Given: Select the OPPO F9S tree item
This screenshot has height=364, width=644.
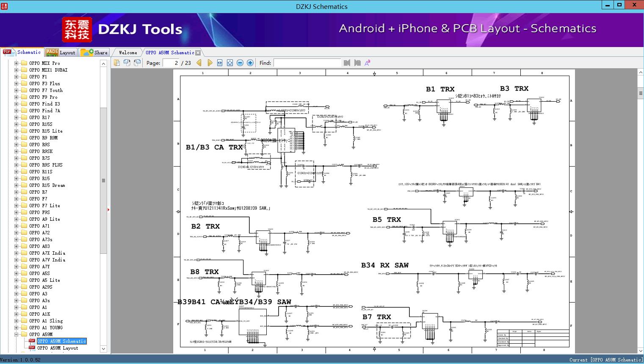Looking at the screenshot, I should coord(40,212).
